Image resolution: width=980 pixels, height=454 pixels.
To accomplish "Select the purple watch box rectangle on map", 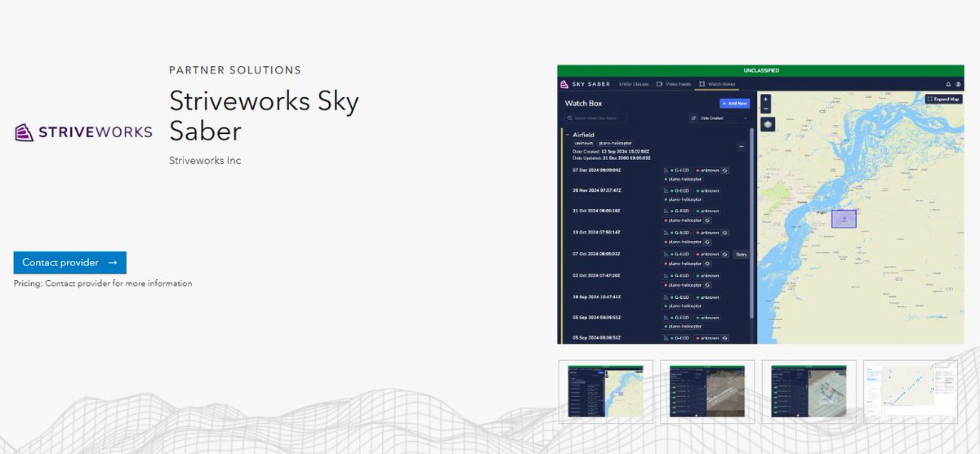I will pos(844,218).
